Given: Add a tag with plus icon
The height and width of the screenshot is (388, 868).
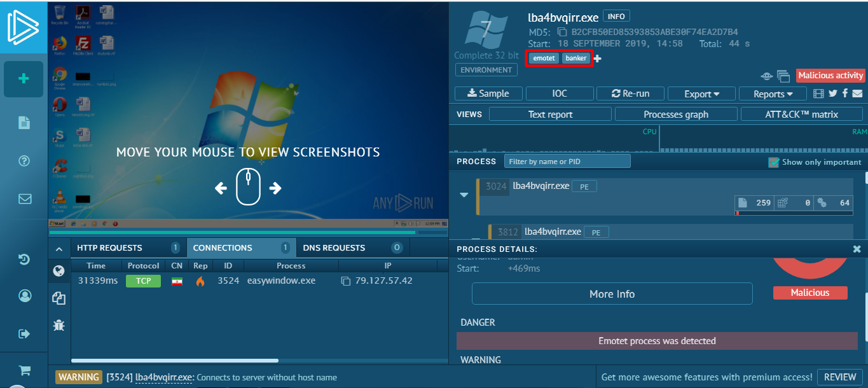Looking at the screenshot, I should point(597,59).
